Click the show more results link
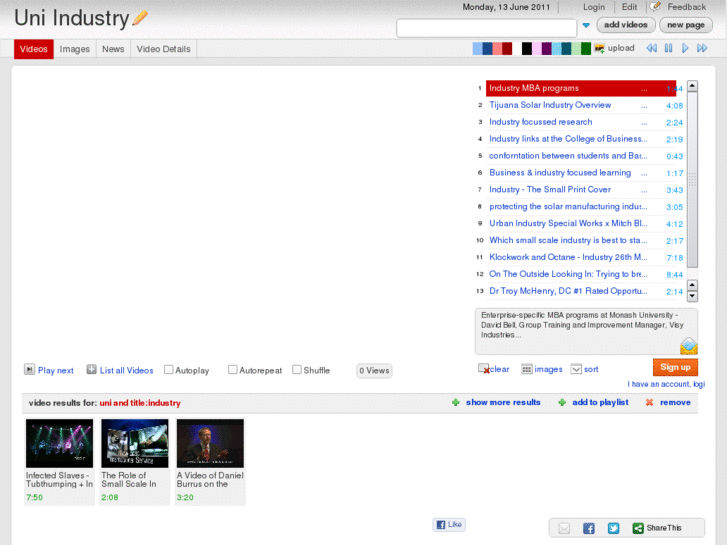The width and height of the screenshot is (727, 545). (x=503, y=403)
